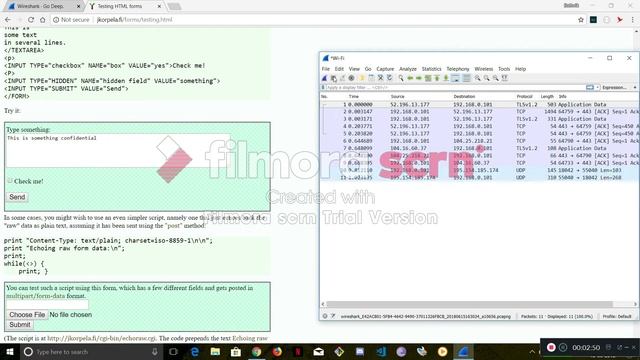Viewport: 640px width, 360px height.
Task: Jump to the last packet
Action: pyautogui.click(x=446, y=78)
